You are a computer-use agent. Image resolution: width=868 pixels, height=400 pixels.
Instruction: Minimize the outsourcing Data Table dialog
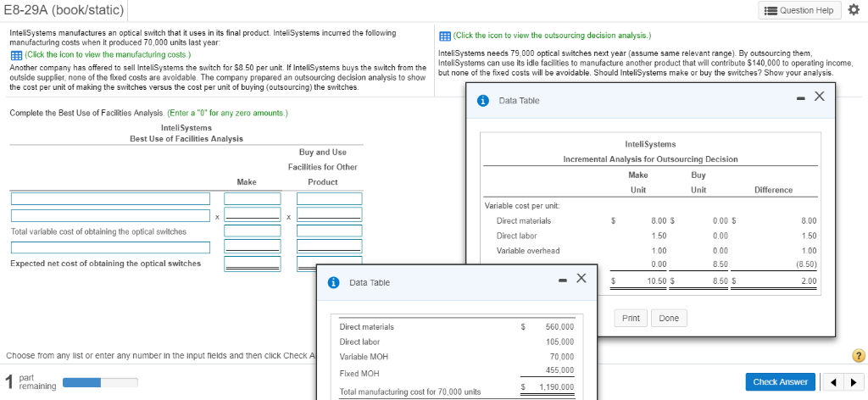[800, 98]
